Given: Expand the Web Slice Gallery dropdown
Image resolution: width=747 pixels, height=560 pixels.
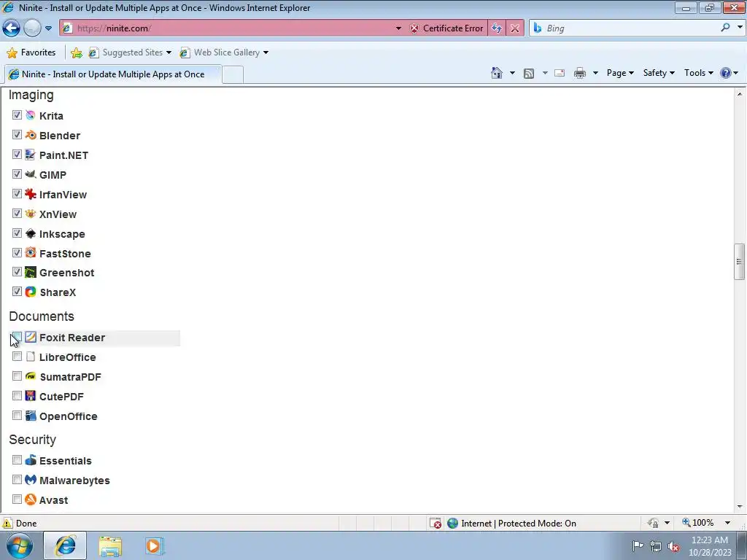Looking at the screenshot, I should (266, 52).
